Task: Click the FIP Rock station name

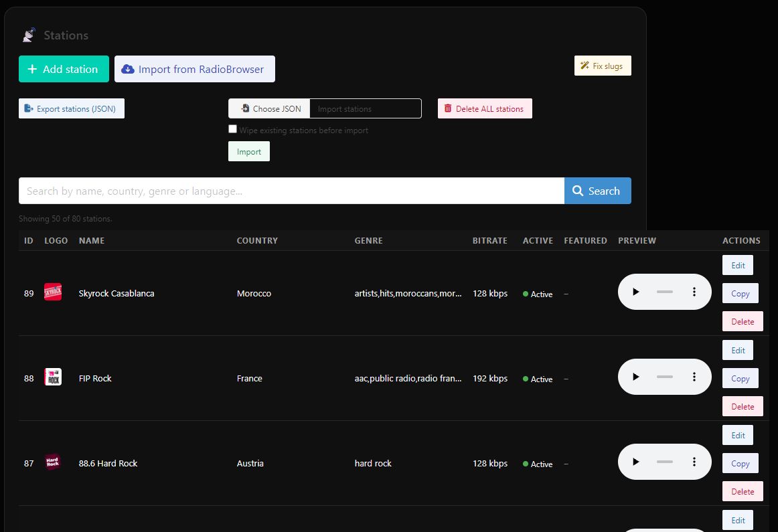Action: click(x=95, y=378)
